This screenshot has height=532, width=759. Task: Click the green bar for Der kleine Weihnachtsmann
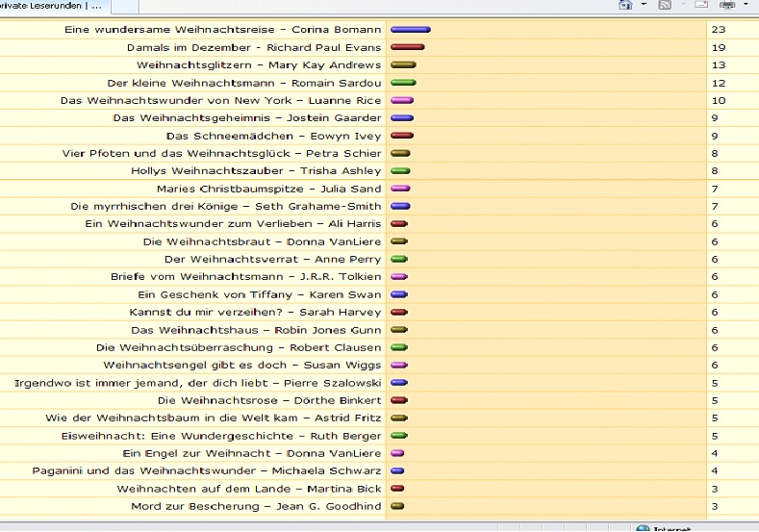[x=403, y=83]
